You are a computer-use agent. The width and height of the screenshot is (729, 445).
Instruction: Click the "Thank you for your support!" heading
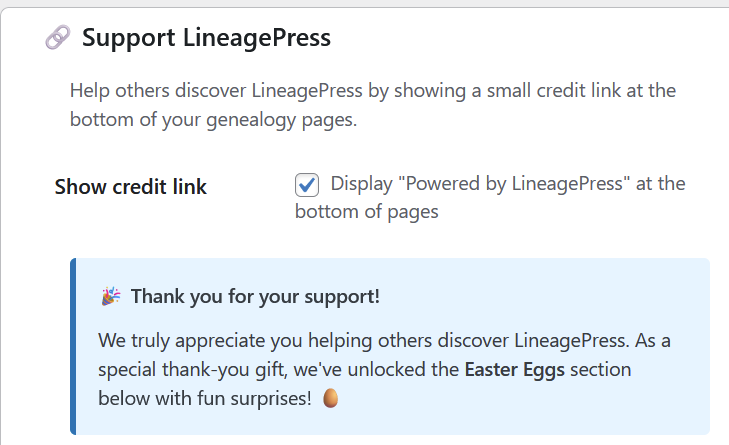pyautogui.click(x=255, y=297)
